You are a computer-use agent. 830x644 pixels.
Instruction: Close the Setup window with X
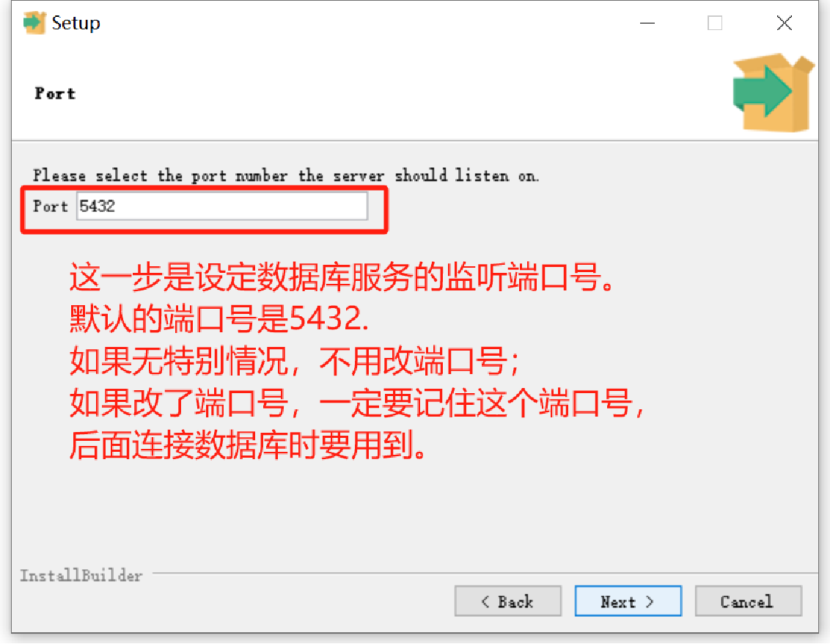785,23
